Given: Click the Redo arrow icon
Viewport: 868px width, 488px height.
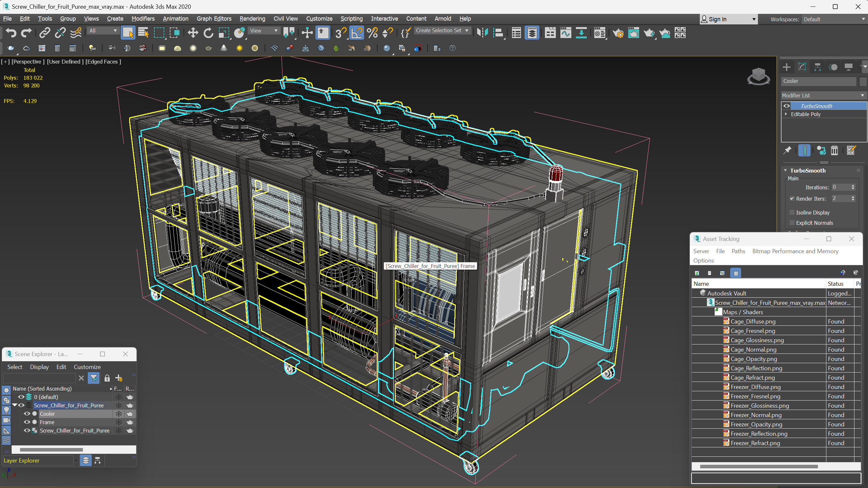Looking at the screenshot, I should click(x=26, y=33).
